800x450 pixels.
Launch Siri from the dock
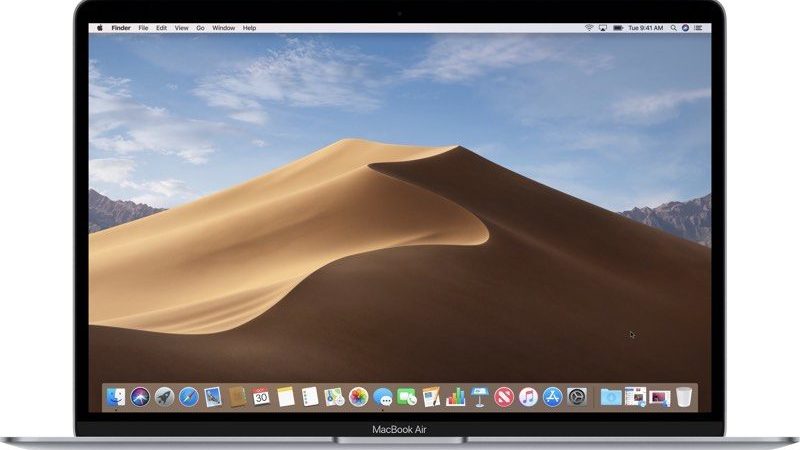[x=140, y=397]
